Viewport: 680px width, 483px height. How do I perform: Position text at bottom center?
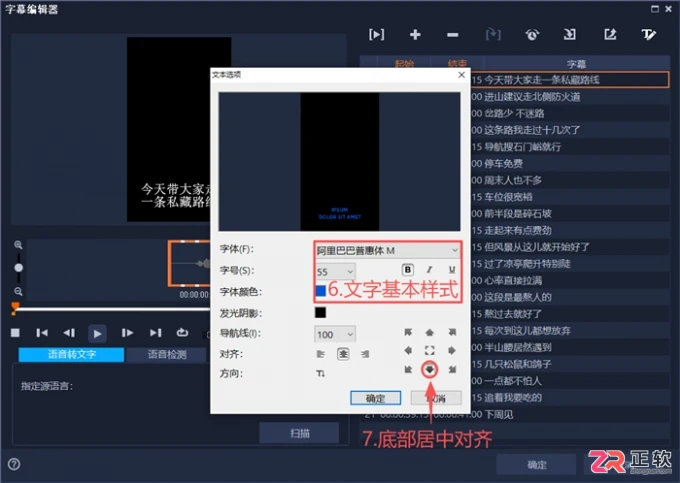click(429, 369)
